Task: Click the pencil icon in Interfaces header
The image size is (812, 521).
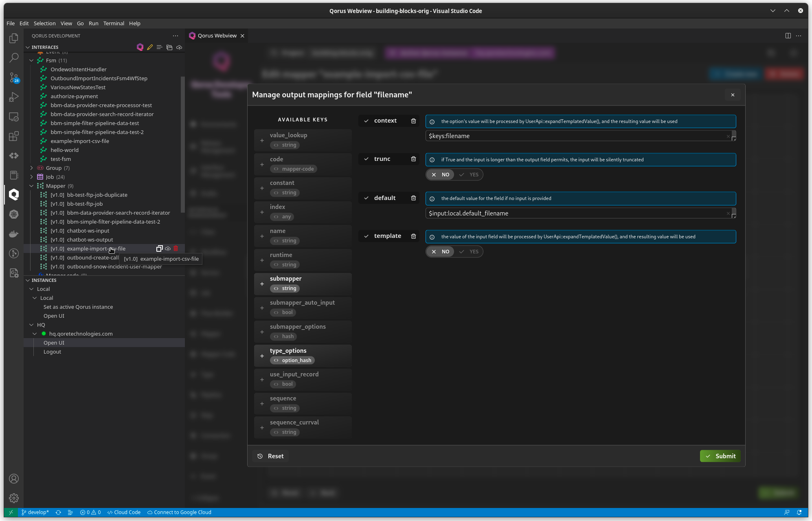Action: [150, 47]
